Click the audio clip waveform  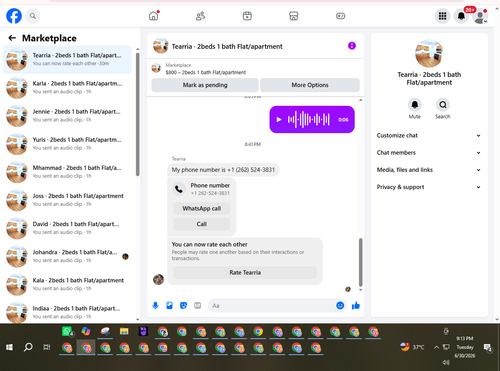tap(309, 119)
